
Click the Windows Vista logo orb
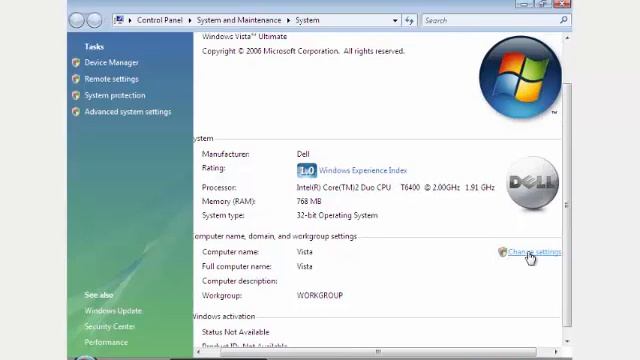tap(520, 77)
